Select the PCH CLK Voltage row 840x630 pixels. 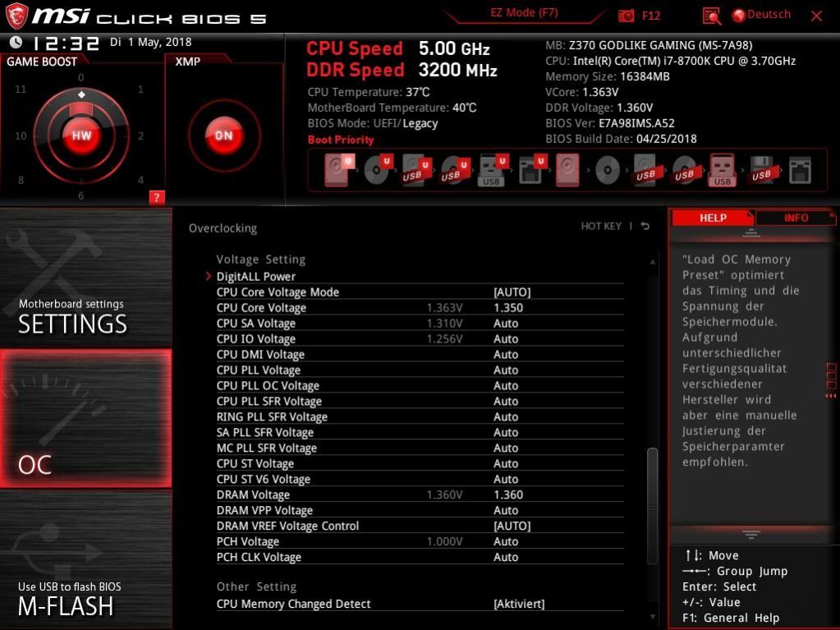tap(420, 557)
